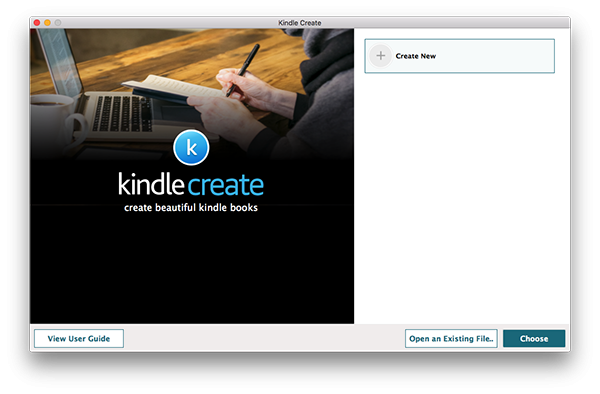The image size is (600, 394).
Task: Open the View User Guide
Action: 79,339
